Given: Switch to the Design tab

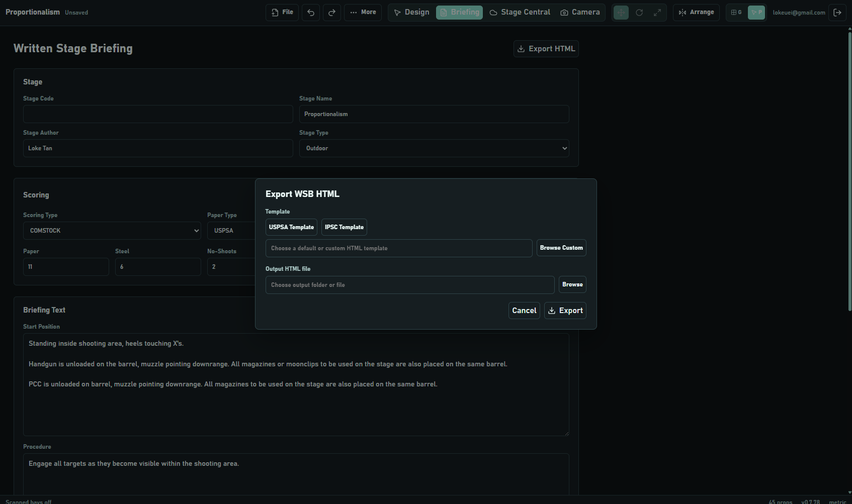Looking at the screenshot, I should 411,13.
